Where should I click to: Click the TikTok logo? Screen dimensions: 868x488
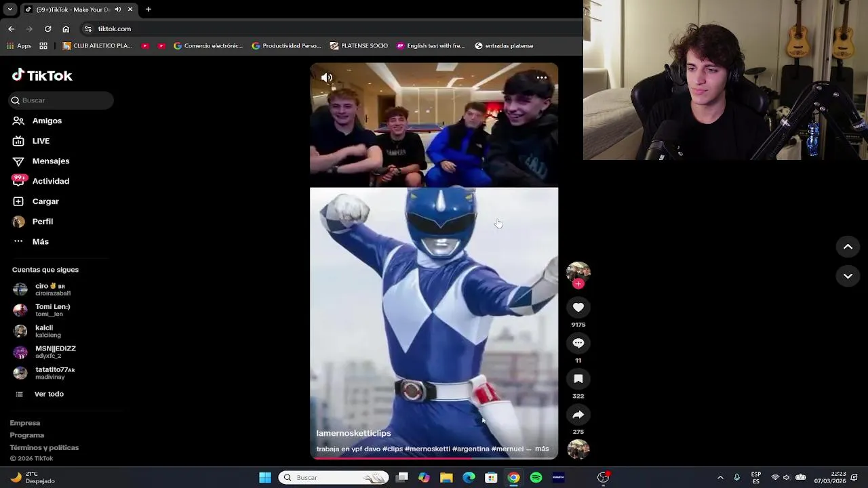[x=42, y=75]
